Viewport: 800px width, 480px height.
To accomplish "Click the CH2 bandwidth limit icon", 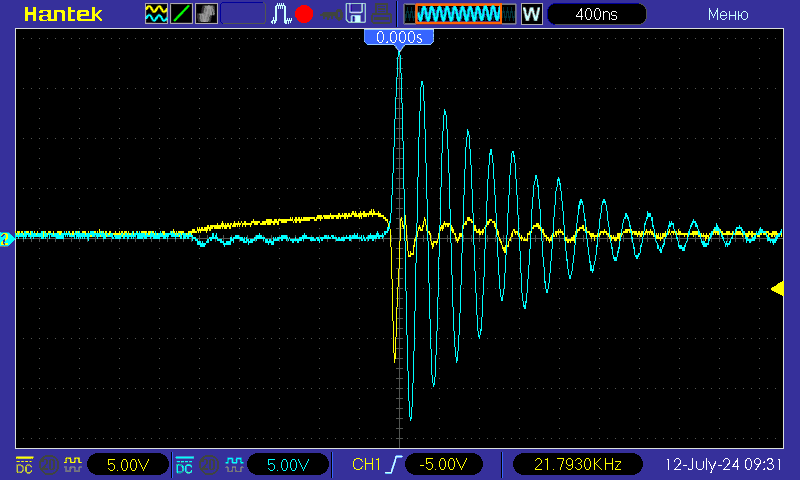I will point(209,465).
